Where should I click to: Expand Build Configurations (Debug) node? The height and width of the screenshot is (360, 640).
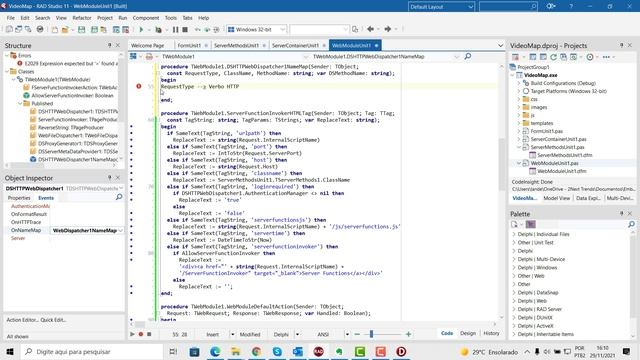pos(519,83)
